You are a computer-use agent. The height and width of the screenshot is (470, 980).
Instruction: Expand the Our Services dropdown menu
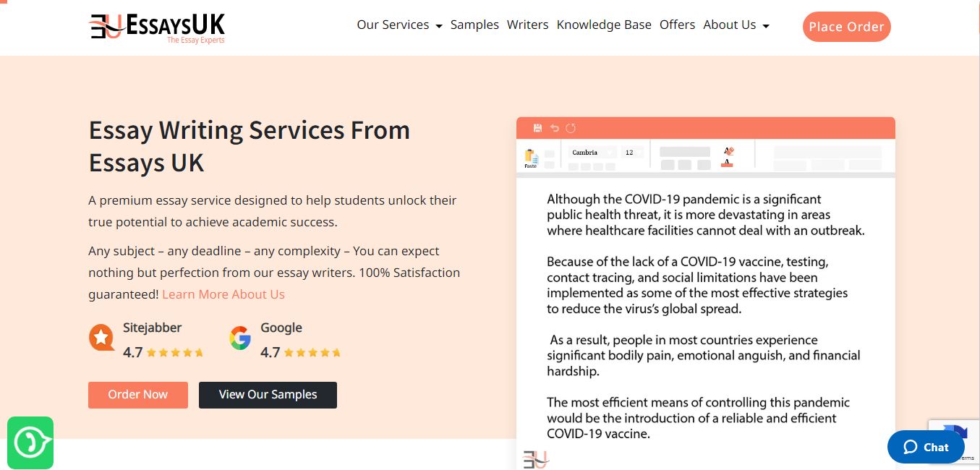[399, 25]
